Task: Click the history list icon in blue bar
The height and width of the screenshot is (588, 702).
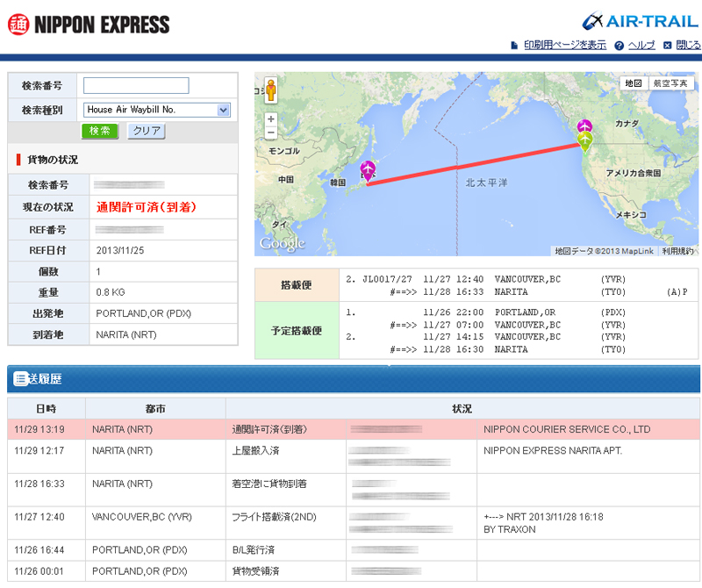Action: [20, 379]
